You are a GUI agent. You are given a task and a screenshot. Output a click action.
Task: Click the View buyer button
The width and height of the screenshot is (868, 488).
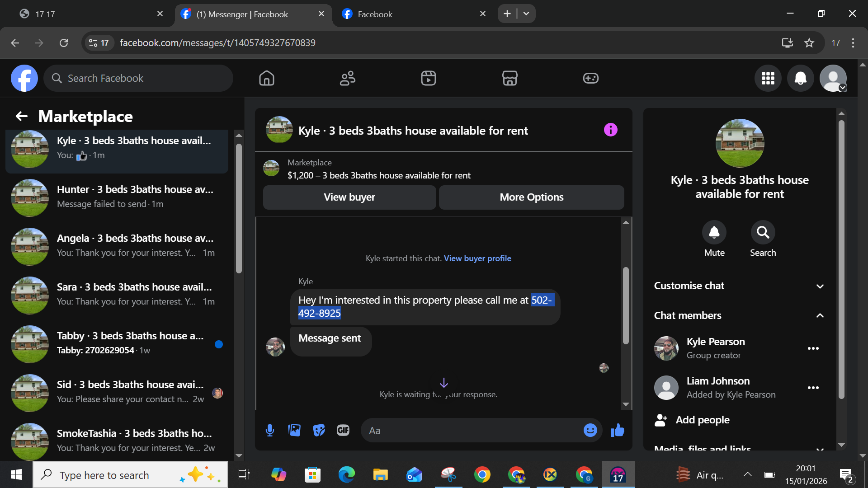(349, 197)
